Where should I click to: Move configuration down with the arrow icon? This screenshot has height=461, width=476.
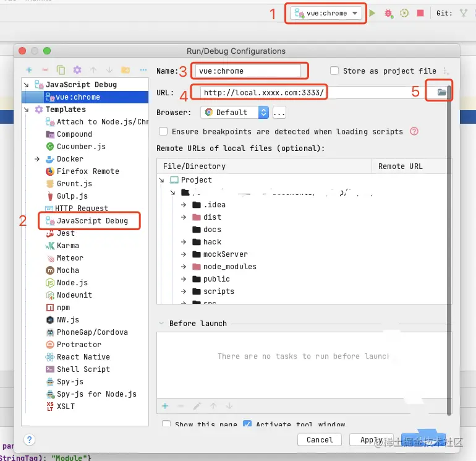(109, 70)
